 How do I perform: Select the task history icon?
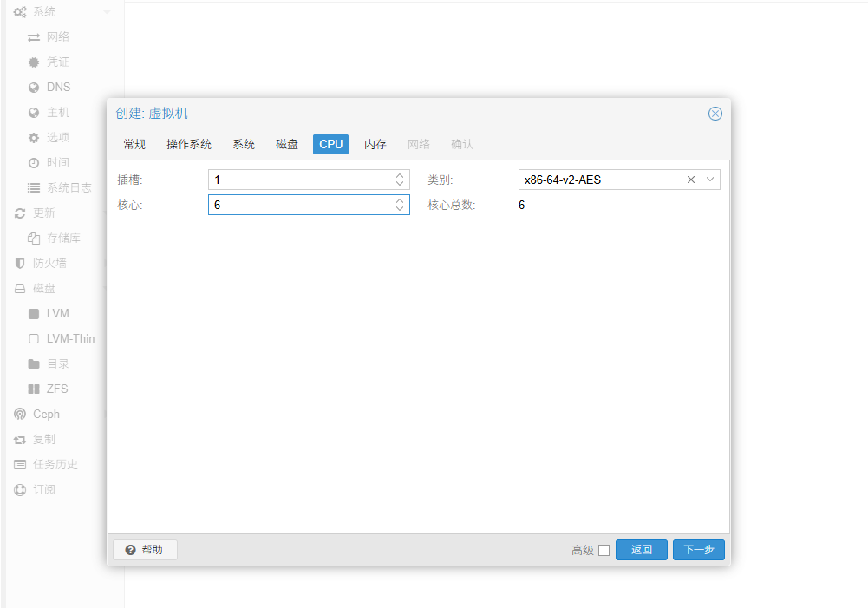[20, 464]
